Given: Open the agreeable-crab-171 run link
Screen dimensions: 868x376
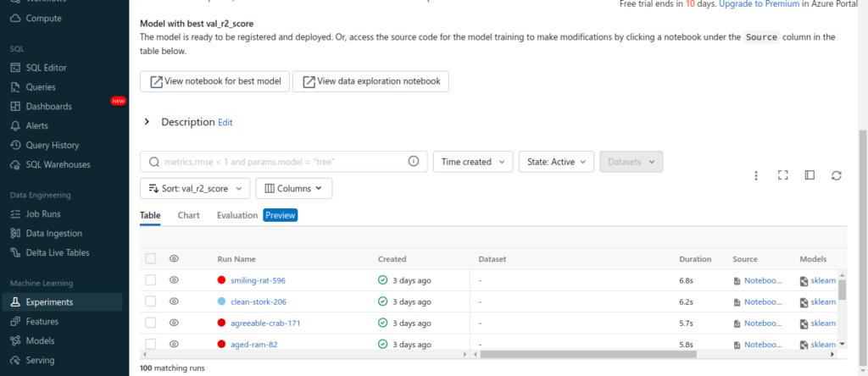Looking at the screenshot, I should (x=265, y=323).
